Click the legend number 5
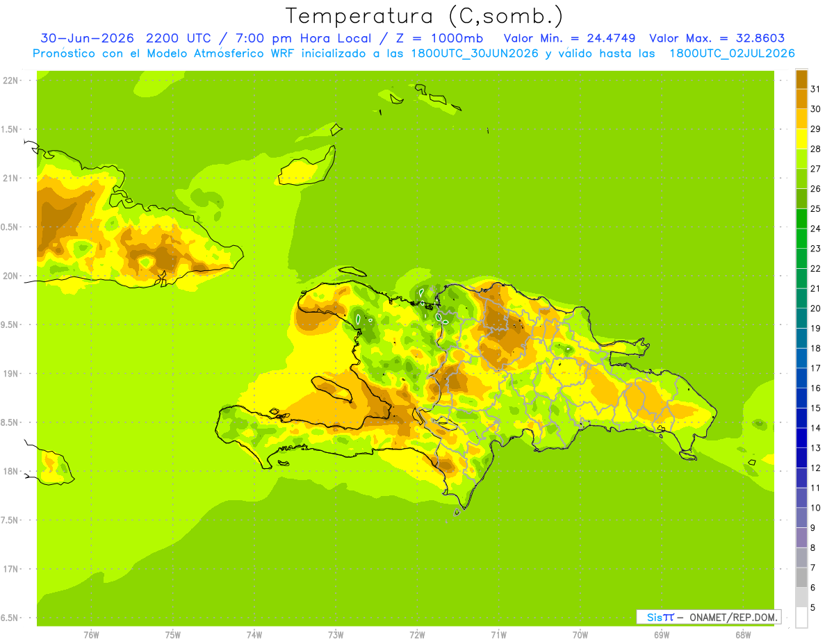 point(812,607)
